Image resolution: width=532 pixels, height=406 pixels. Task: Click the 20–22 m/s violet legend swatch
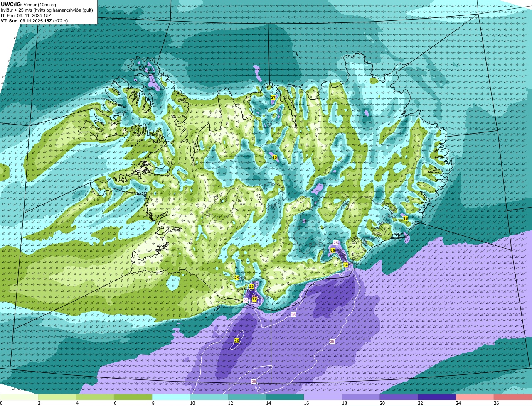[x=399, y=397]
